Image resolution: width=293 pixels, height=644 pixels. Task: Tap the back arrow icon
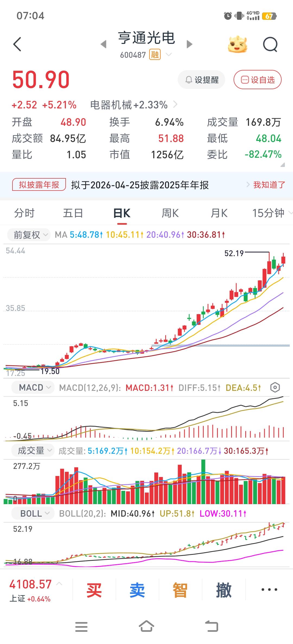coord(17,44)
